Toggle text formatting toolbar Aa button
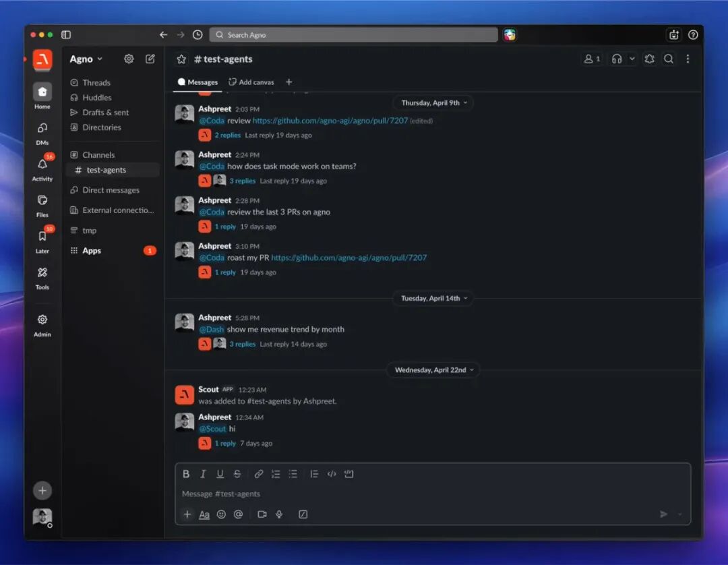 tap(204, 514)
